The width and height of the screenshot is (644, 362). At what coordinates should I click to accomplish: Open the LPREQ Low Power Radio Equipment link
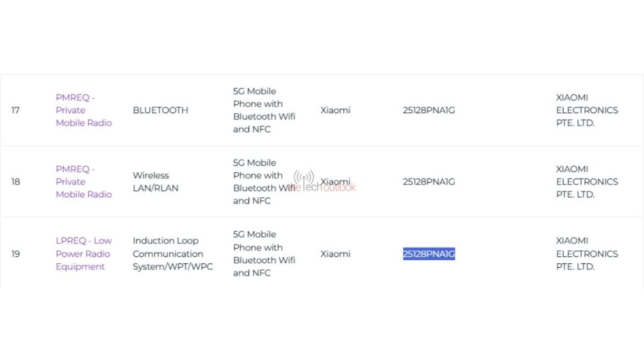tap(84, 253)
